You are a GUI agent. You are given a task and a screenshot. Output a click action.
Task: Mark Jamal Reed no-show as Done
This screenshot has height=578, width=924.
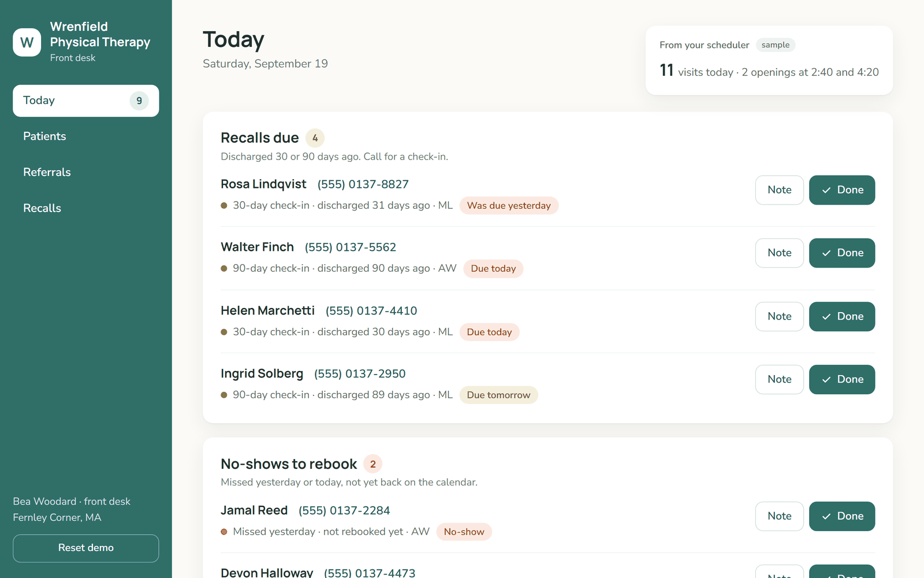(842, 516)
